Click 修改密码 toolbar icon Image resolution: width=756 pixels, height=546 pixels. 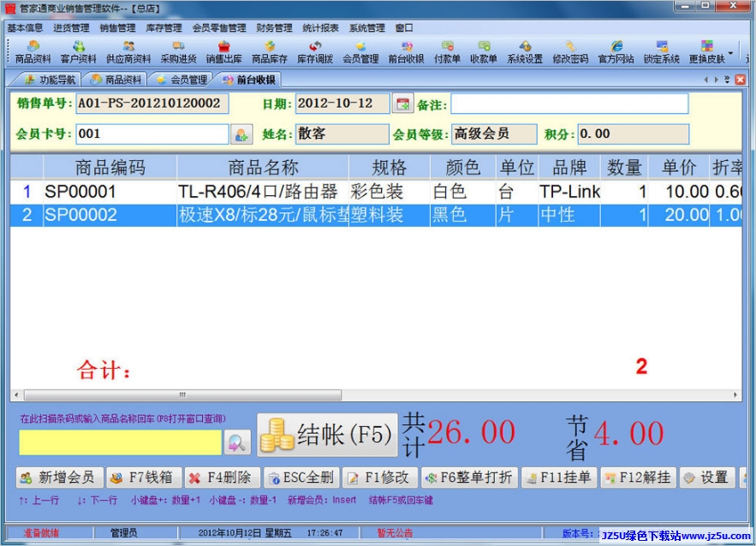point(570,52)
